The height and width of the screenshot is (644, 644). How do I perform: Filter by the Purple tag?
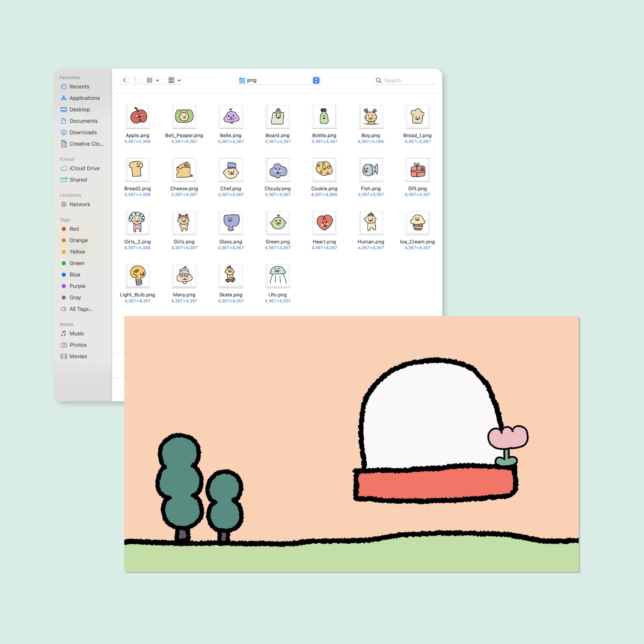[73, 286]
